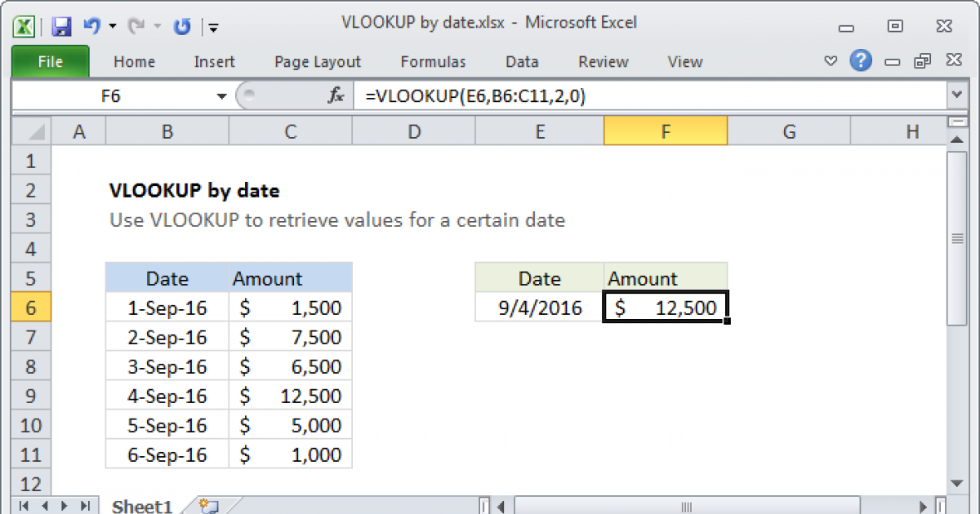
Task: Select row 6 header
Action: pyautogui.click(x=32, y=308)
